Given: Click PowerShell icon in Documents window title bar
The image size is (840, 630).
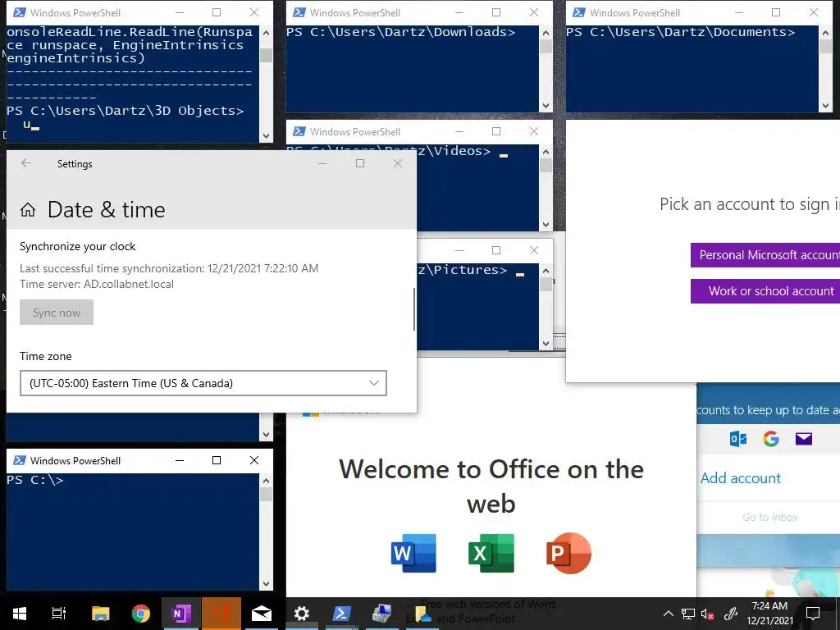Looking at the screenshot, I should click(x=579, y=12).
